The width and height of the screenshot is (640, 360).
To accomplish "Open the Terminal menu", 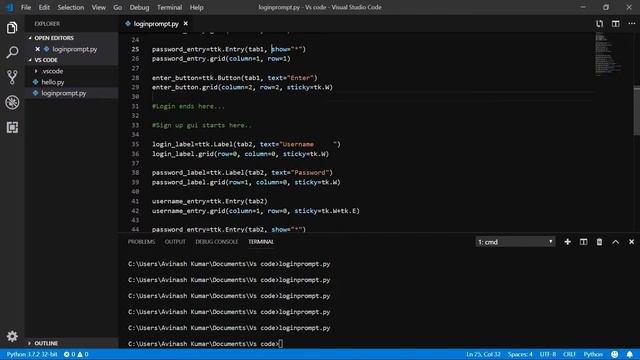I will point(169,7).
